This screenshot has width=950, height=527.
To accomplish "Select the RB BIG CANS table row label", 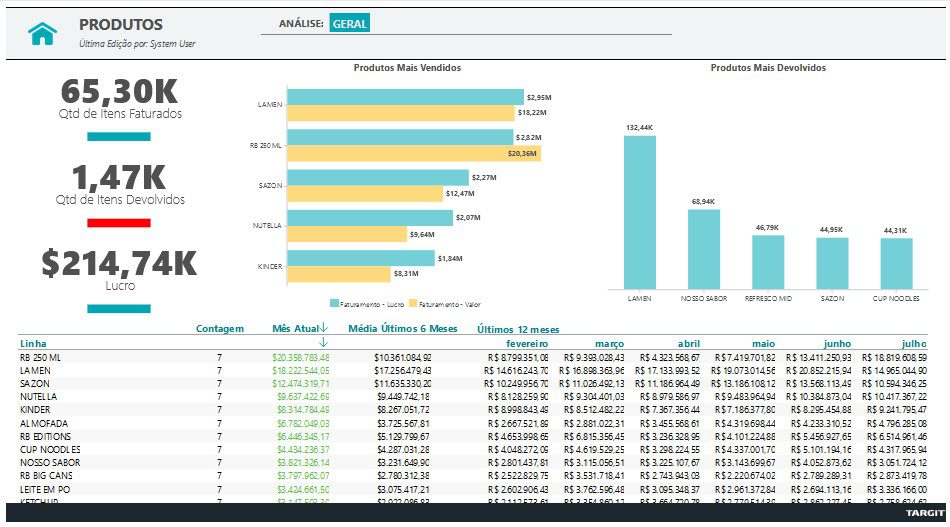I will [x=46, y=476].
